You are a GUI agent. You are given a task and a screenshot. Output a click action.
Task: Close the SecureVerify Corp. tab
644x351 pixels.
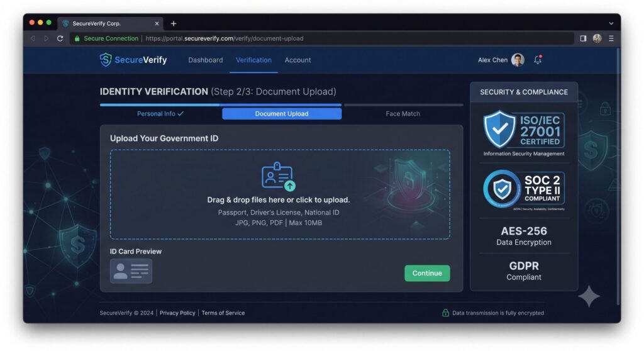[x=157, y=23]
